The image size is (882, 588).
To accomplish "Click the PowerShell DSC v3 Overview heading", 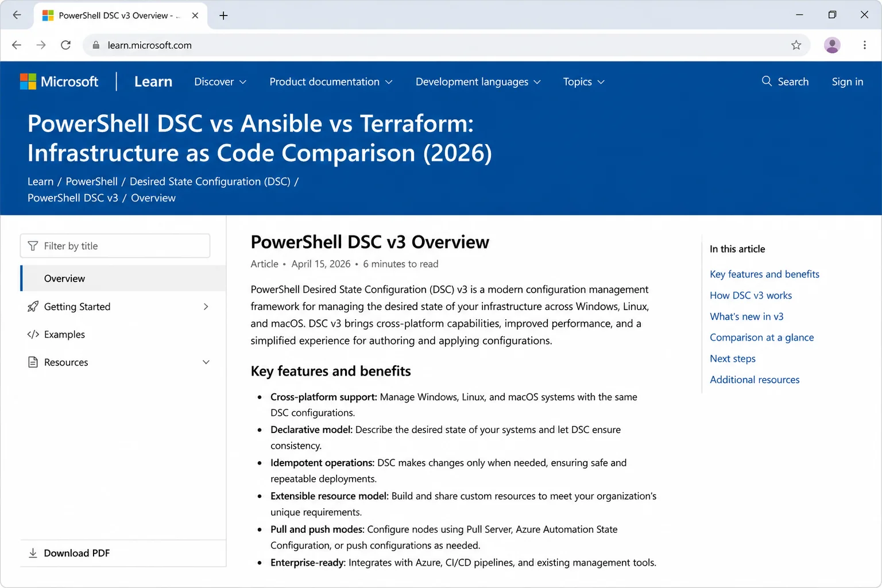I will click(370, 242).
